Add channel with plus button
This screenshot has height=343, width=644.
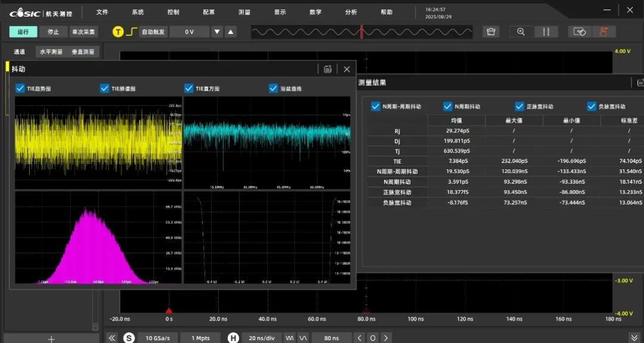coord(51,338)
